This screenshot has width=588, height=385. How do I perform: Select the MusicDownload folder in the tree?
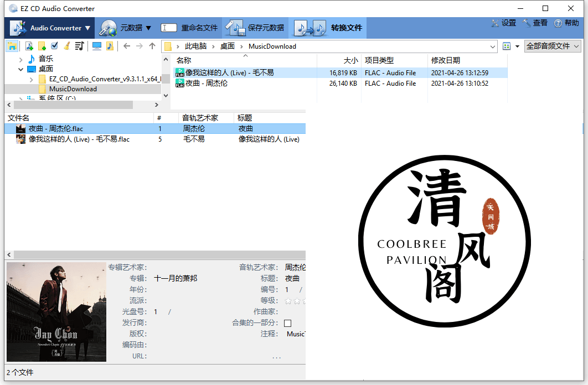tap(73, 89)
